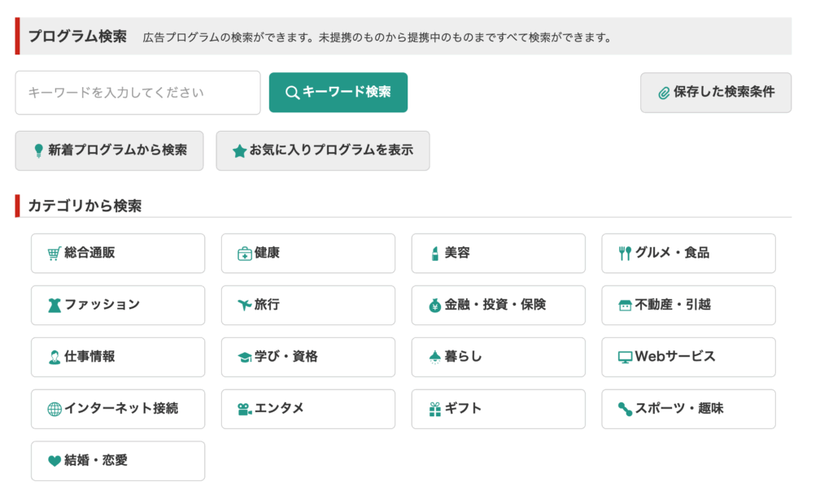Viewport: 833px width, 504px height.
Task: Click the money bag icon for 金融
Action: click(x=434, y=306)
